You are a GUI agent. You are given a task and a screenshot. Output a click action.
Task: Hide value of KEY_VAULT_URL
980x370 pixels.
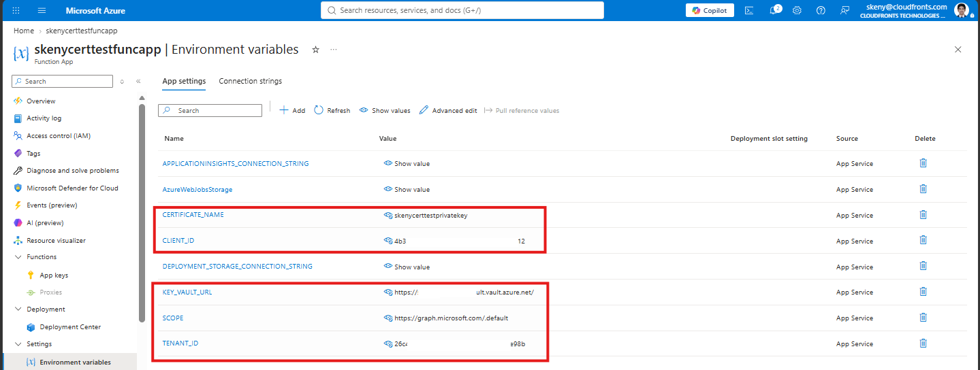[x=388, y=292]
